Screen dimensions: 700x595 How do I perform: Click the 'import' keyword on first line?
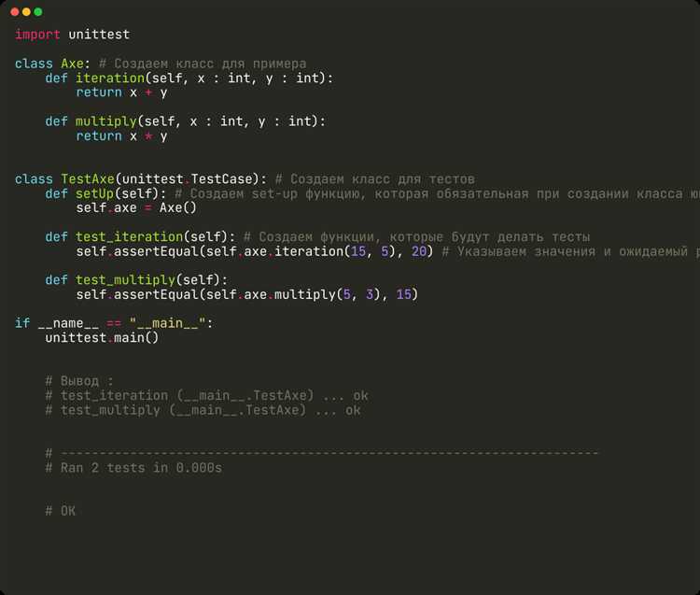(x=37, y=35)
